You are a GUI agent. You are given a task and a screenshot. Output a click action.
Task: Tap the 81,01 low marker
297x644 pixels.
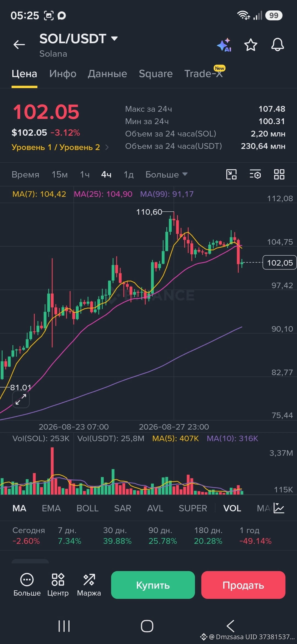[21, 388]
